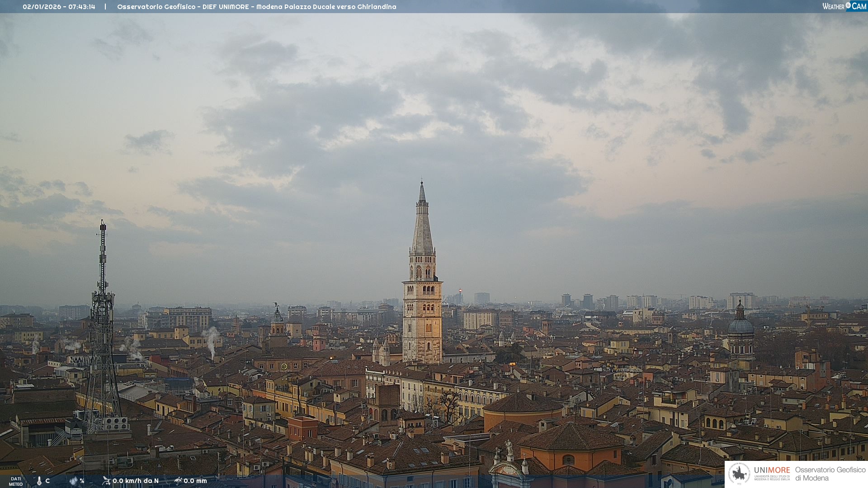Click the C temperature unit label

point(47,481)
